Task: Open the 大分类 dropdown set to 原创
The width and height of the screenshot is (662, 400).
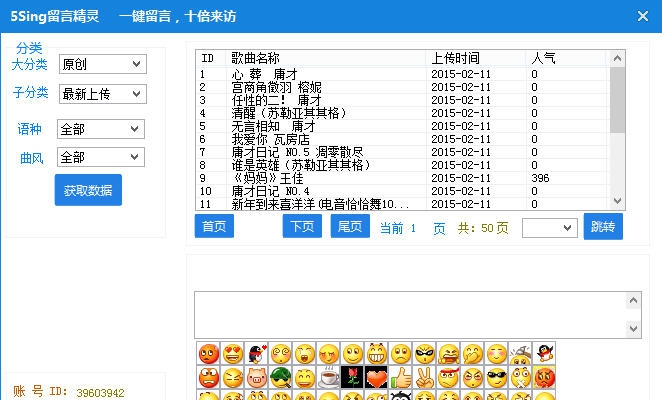Action: point(103,64)
